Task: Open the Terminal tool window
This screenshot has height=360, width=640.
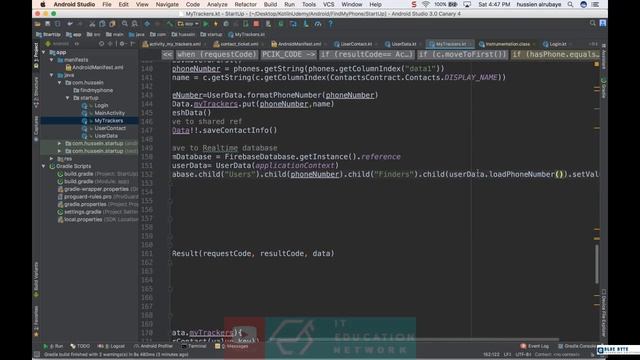Action: [x=194, y=346]
